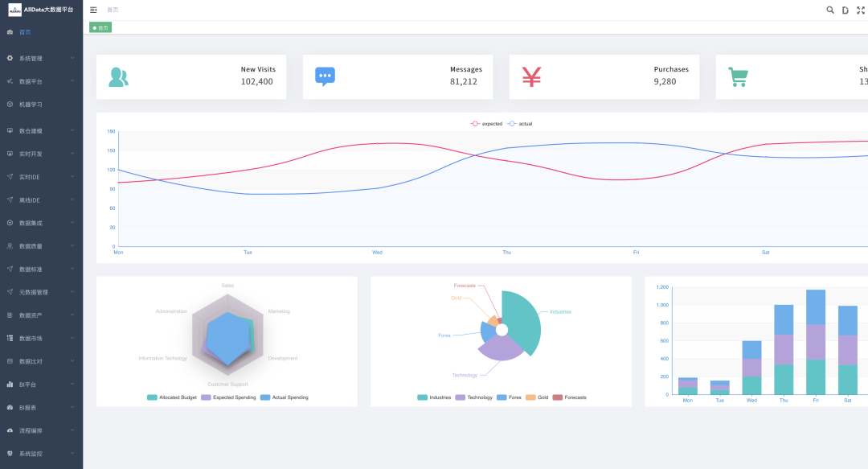Viewport: 868px width, 469px height.
Task: Expand the 系统管理 sidebar menu
Action: [x=41, y=58]
